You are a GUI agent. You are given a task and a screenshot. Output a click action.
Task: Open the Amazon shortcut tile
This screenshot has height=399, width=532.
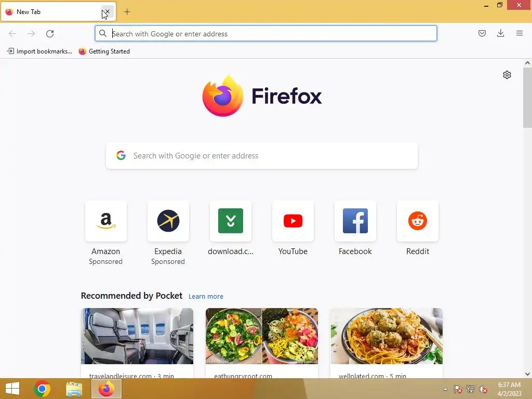coord(106,221)
